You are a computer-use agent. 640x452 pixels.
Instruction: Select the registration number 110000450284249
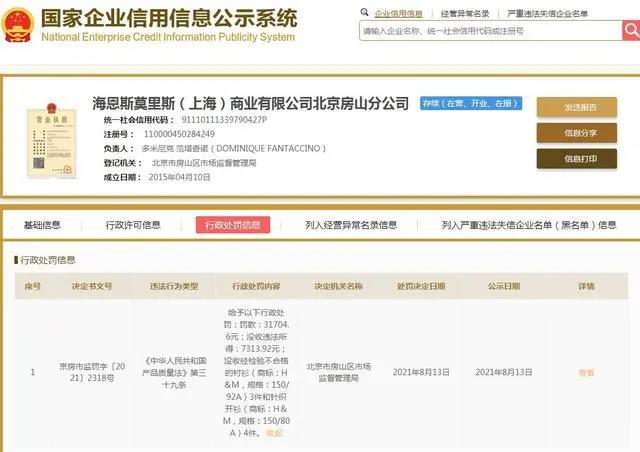tap(179, 134)
